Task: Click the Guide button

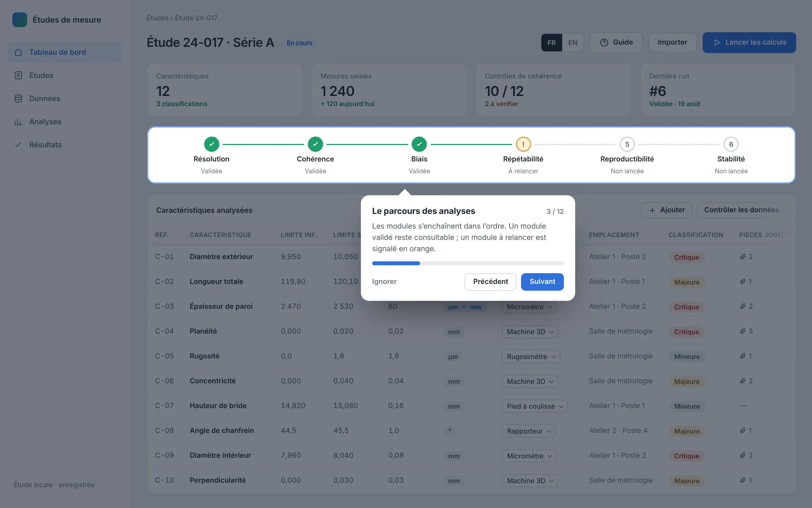Action: pos(616,43)
